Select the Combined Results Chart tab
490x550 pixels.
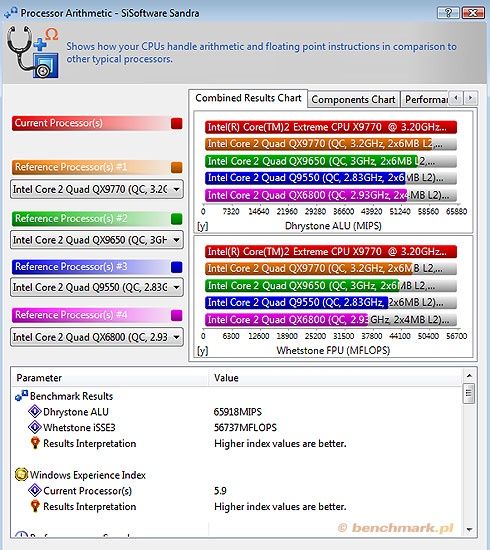(x=248, y=98)
